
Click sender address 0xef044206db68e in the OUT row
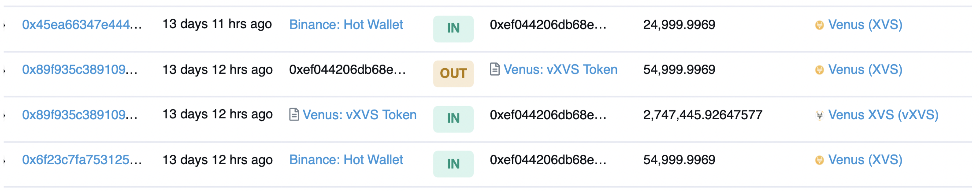pos(347,70)
